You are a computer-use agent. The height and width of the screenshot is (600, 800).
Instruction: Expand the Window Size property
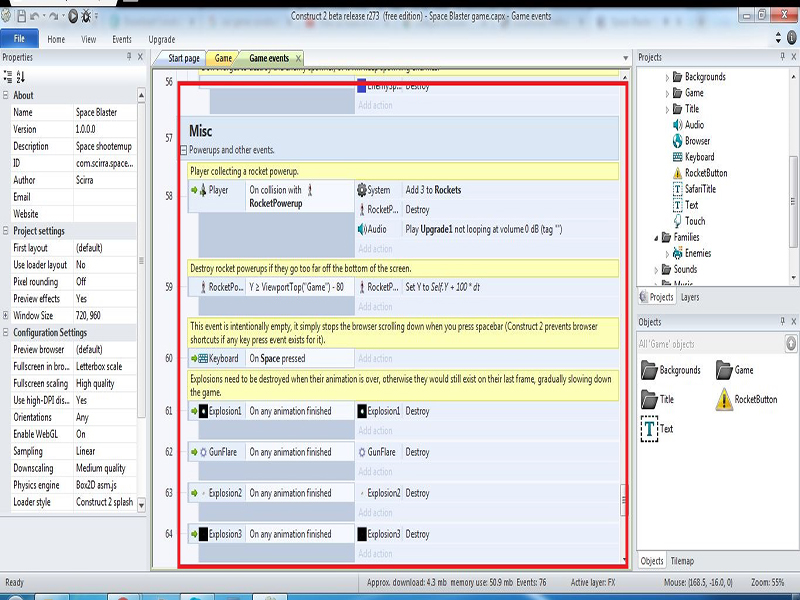click(x=6, y=315)
